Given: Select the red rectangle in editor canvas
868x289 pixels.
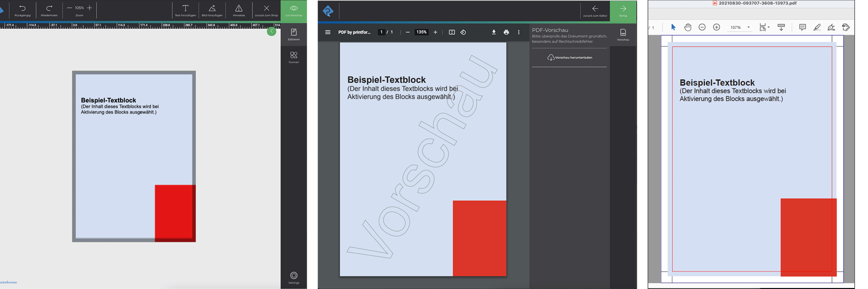Looking at the screenshot, I should click(175, 213).
